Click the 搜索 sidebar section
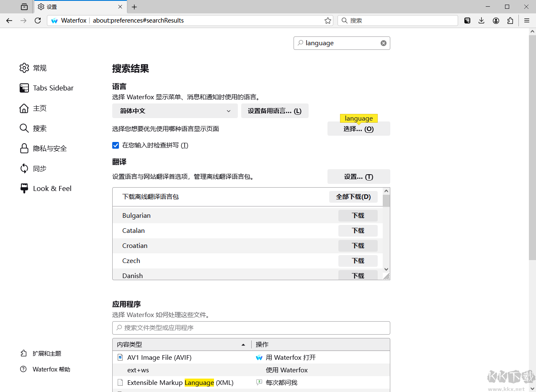536x392 pixels. click(39, 128)
